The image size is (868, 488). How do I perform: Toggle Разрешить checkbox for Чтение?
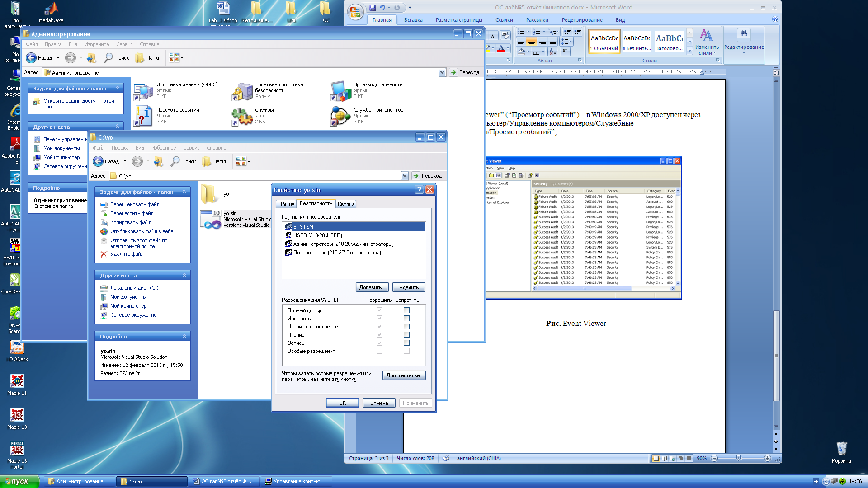(379, 335)
